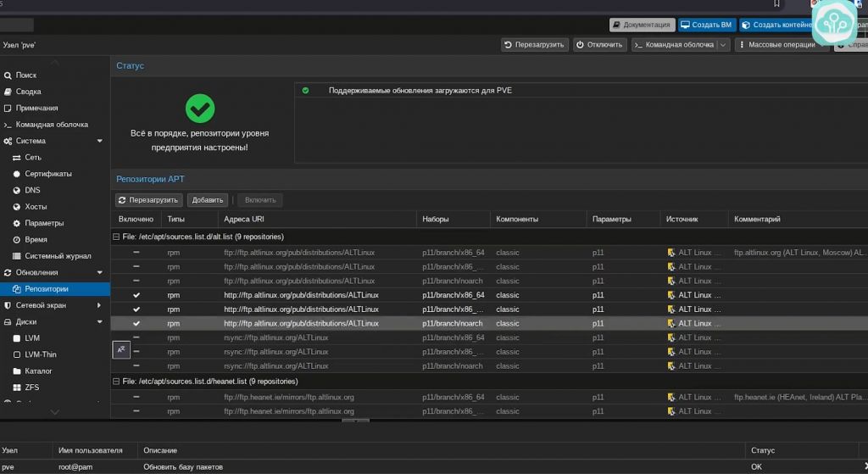Open the Каталог storage page
Screen dimensions: 868x474
point(38,371)
